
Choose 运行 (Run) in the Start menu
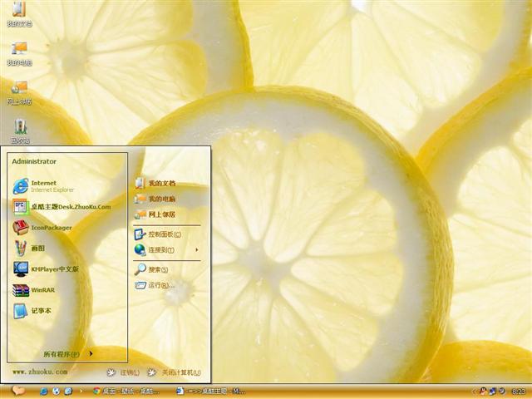[156, 285]
